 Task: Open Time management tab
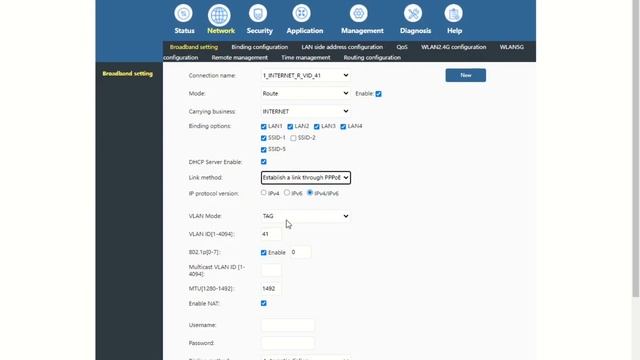tap(306, 58)
